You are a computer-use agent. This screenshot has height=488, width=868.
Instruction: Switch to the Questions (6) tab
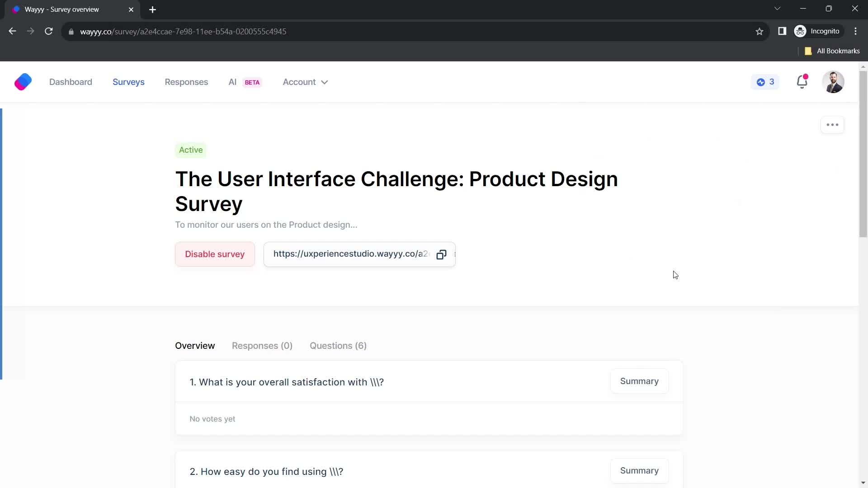(338, 346)
